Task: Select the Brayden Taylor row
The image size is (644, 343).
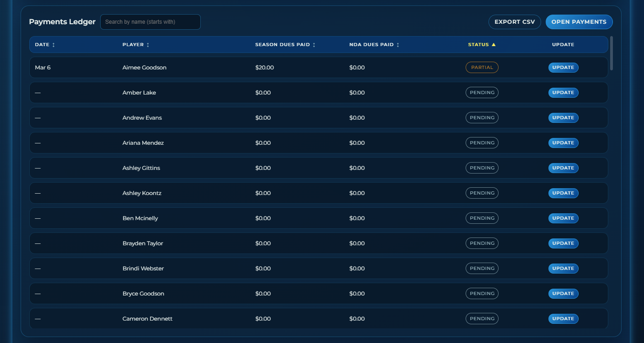Action: click(297, 243)
